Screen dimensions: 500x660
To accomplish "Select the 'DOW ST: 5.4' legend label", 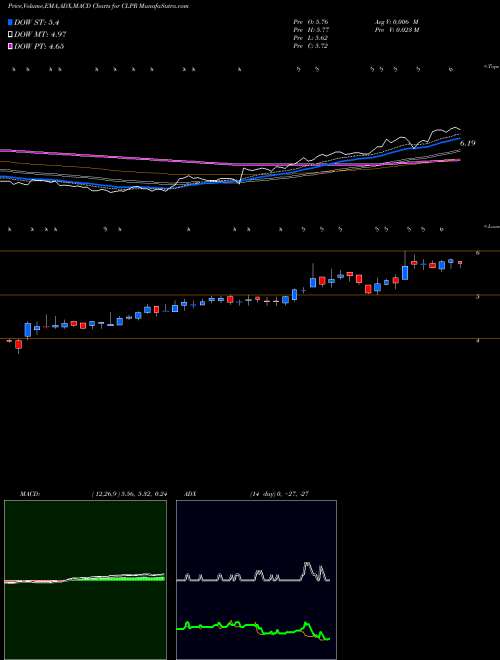I will 39,22.
